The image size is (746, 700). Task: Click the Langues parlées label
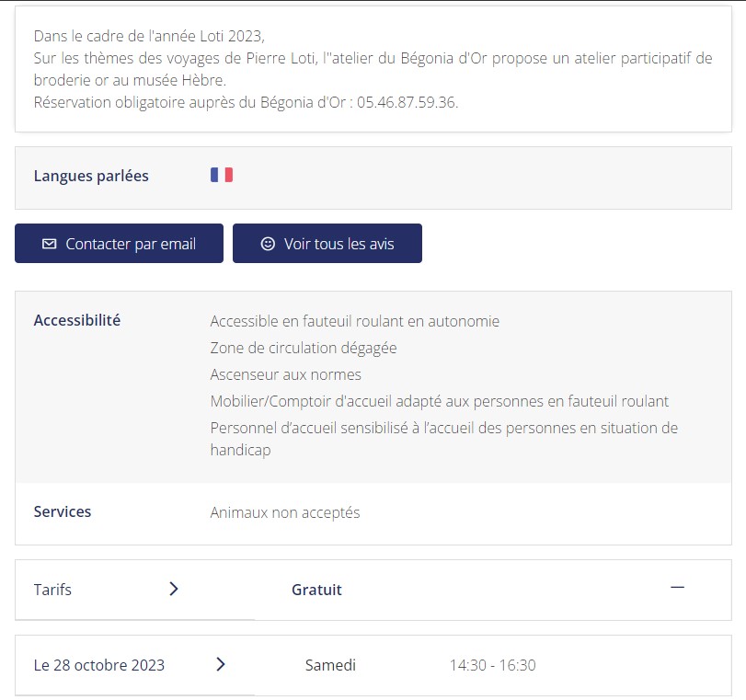tap(91, 176)
